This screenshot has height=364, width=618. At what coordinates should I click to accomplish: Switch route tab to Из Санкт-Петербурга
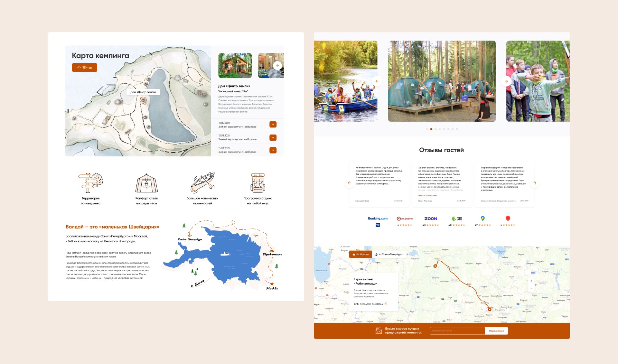[389, 254]
